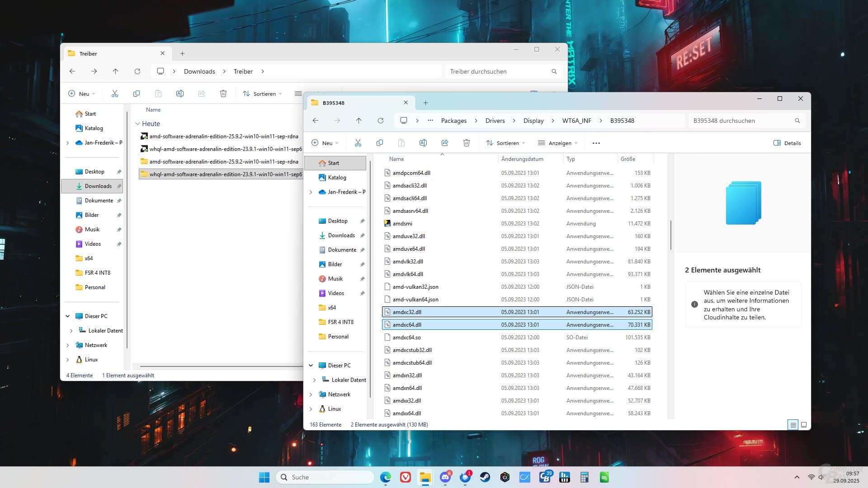Image resolution: width=868 pixels, height=488 pixels.
Task: Open a new tab next to B395348
Action: [425, 103]
